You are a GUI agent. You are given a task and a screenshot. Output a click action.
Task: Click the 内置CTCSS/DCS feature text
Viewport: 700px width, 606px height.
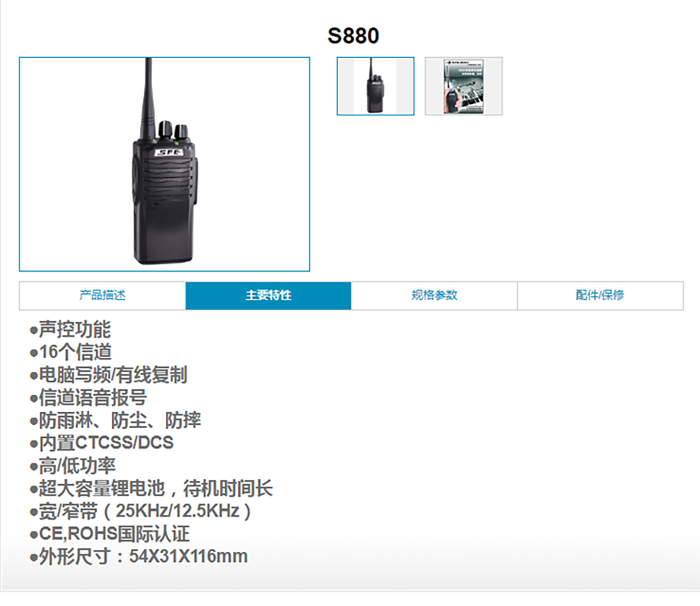click(x=102, y=443)
